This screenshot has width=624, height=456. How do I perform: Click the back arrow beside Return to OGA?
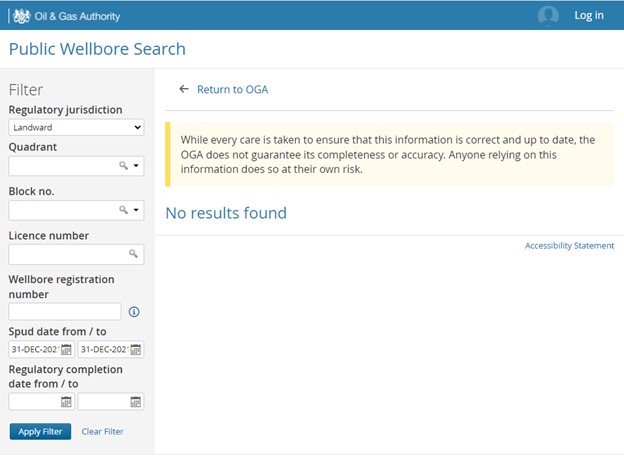(x=183, y=89)
